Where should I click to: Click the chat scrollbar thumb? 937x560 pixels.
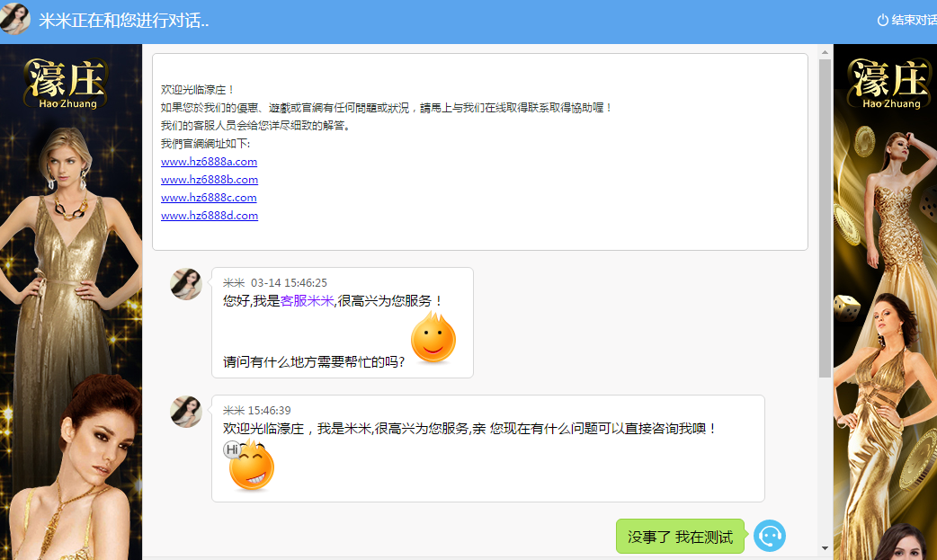pos(825,218)
